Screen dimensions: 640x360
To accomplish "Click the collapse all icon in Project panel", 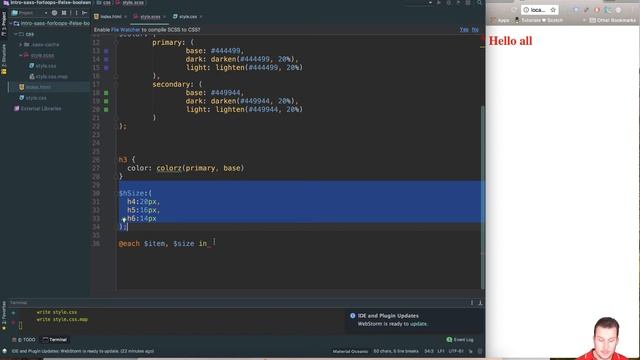I will pyautogui.click(x=64, y=13).
